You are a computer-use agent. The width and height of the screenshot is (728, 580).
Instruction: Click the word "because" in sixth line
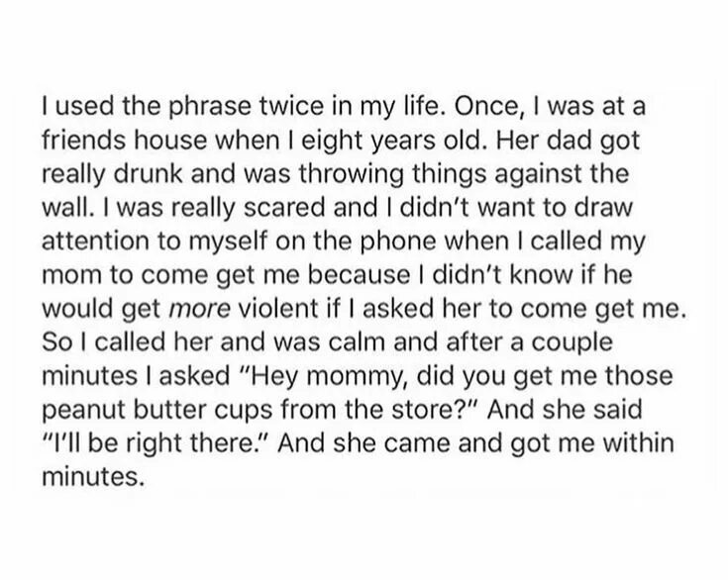click(359, 275)
